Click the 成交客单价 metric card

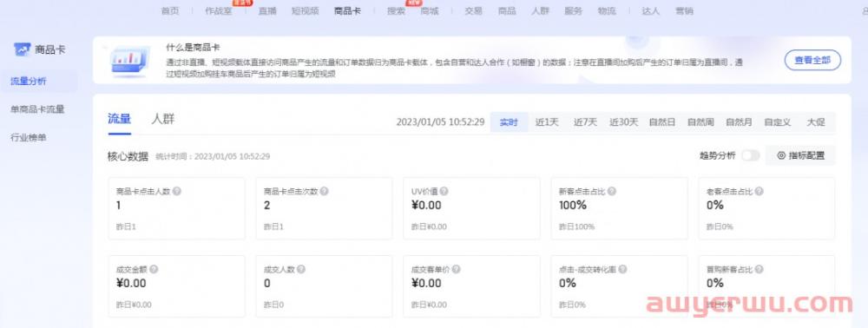[471, 286]
